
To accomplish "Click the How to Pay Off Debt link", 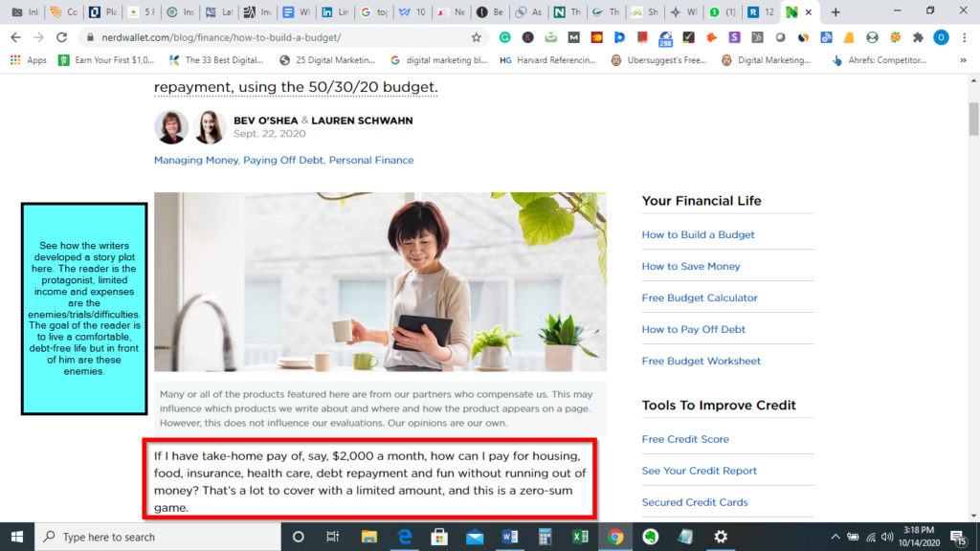I will [693, 329].
